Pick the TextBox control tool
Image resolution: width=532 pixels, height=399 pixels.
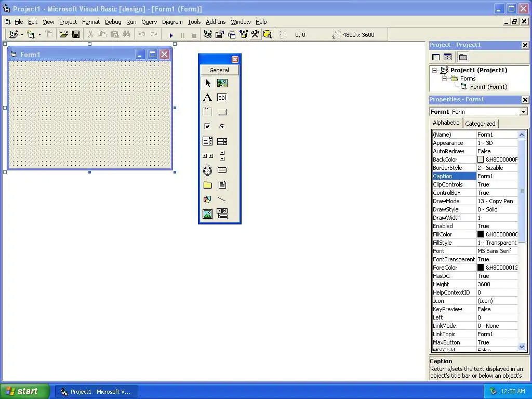tap(222, 98)
